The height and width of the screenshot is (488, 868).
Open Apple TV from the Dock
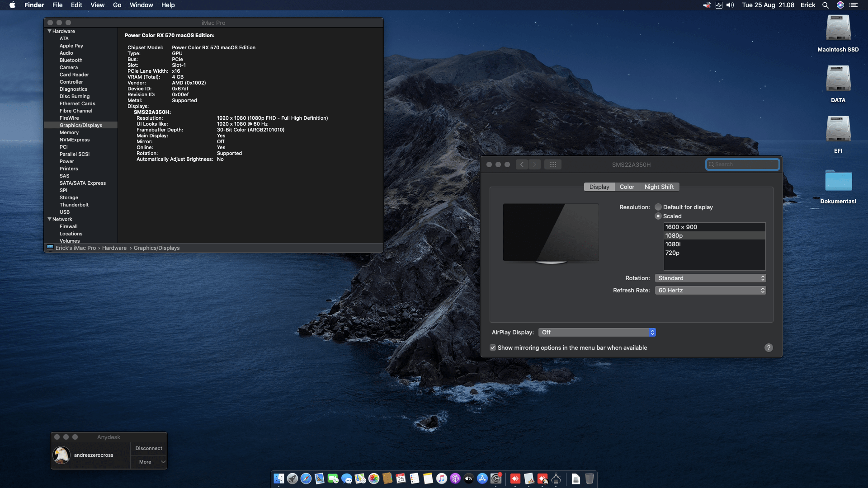coord(469,479)
